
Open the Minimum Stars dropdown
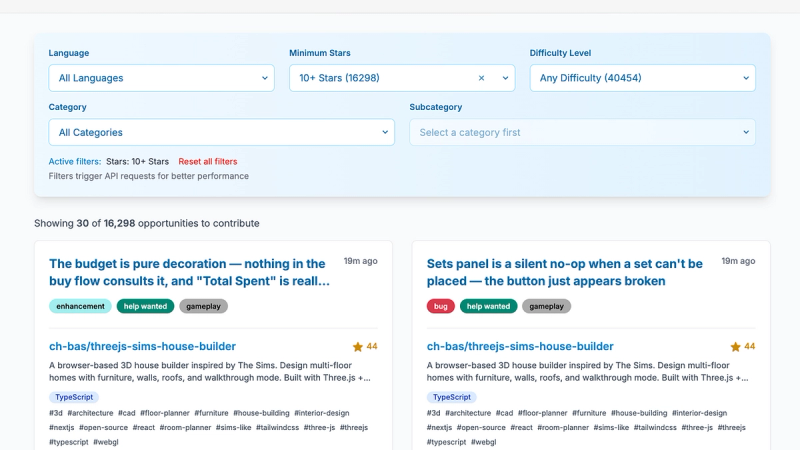[402, 78]
